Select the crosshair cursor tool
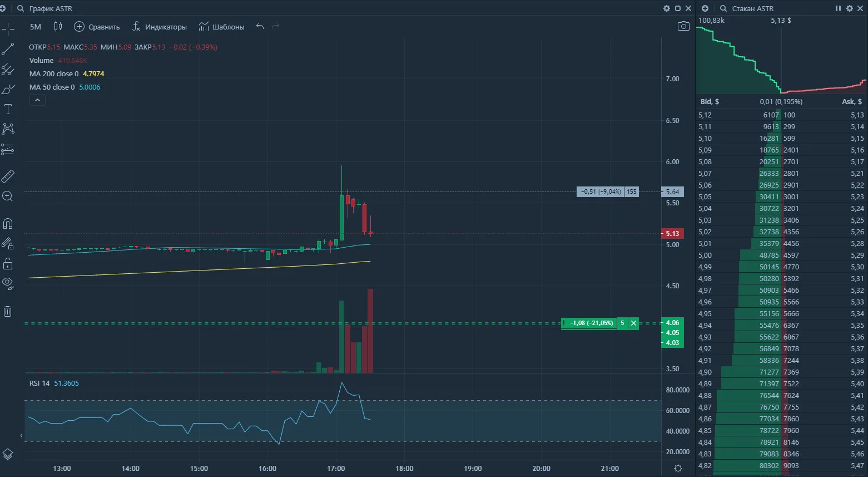This screenshot has height=477, width=868. pos(8,29)
